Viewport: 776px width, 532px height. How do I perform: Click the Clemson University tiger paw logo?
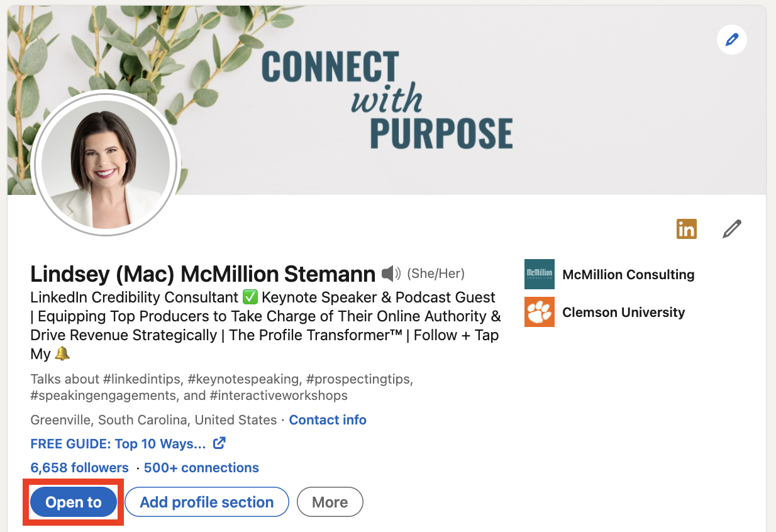pos(539,312)
